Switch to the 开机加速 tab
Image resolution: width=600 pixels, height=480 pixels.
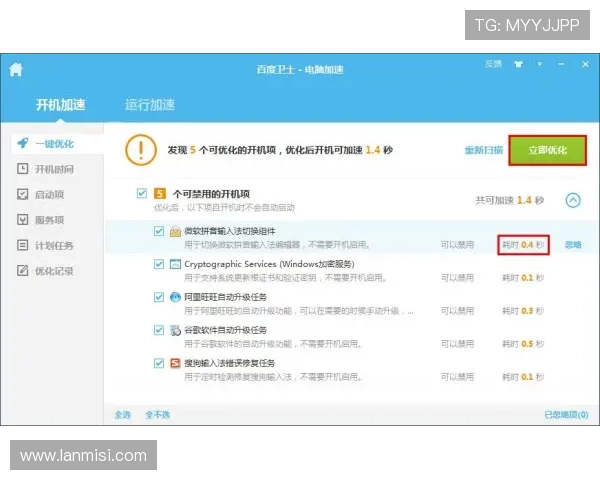60,104
